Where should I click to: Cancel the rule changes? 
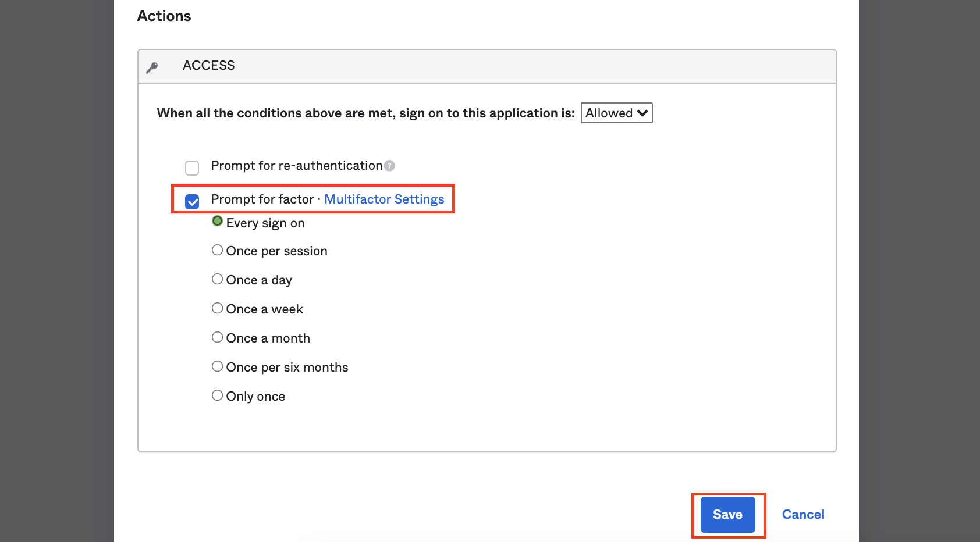click(x=803, y=515)
